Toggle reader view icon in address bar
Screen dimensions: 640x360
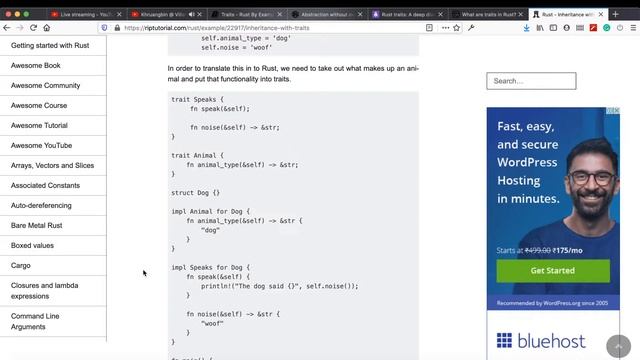tap(429, 28)
